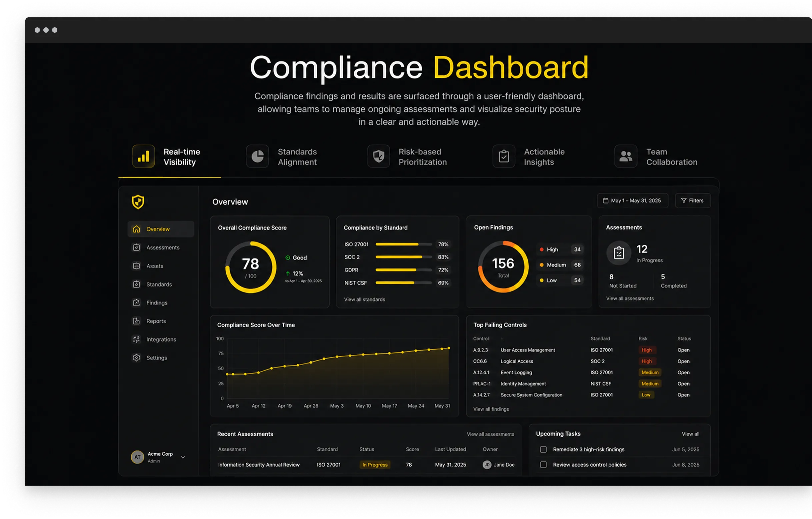Click View all assessments in Recent Assessments

click(490, 434)
